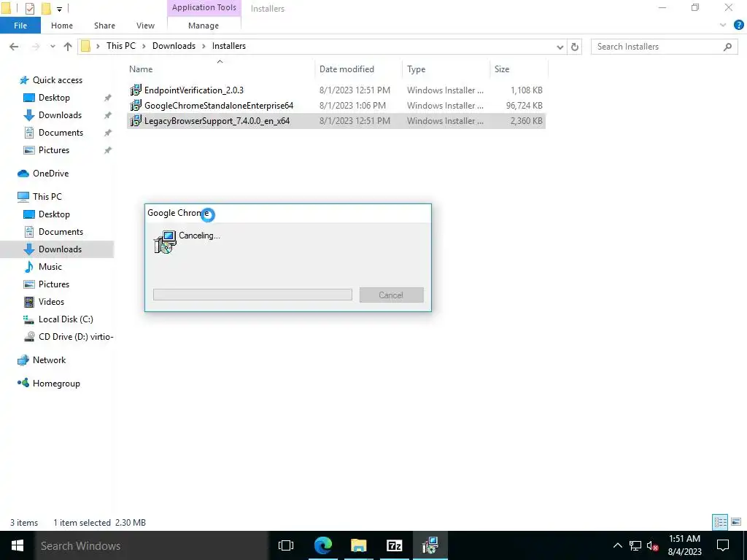This screenshot has height=560, width=747.
Task: Open Pictures under This PC
Action: coord(53,284)
